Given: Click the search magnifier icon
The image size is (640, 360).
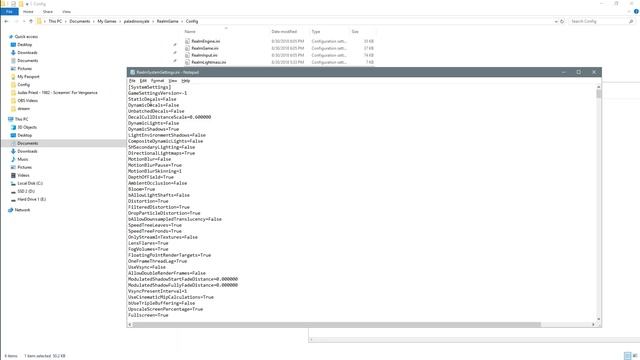Looking at the screenshot, I should [x=631, y=21].
